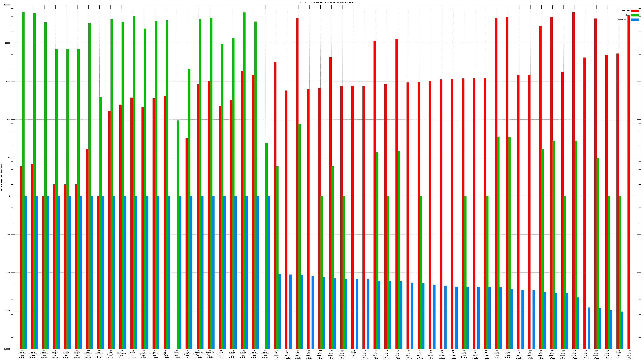Click the green bar for 15@ dnsbl.sorbs.net
Screen dimensions: 644x362
[178, 225]
